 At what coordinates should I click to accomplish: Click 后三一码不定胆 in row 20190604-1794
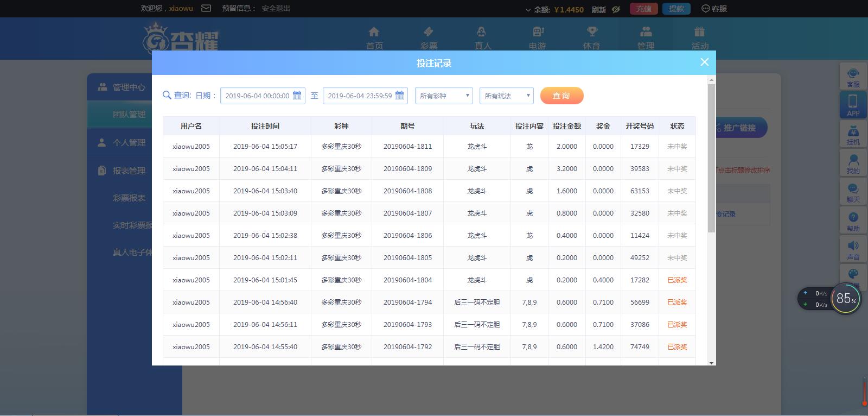coord(477,302)
